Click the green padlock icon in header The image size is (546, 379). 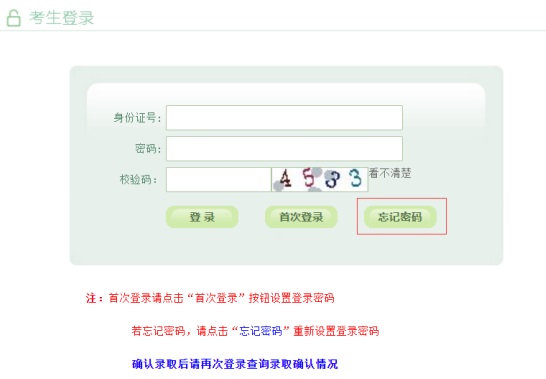pyautogui.click(x=14, y=18)
